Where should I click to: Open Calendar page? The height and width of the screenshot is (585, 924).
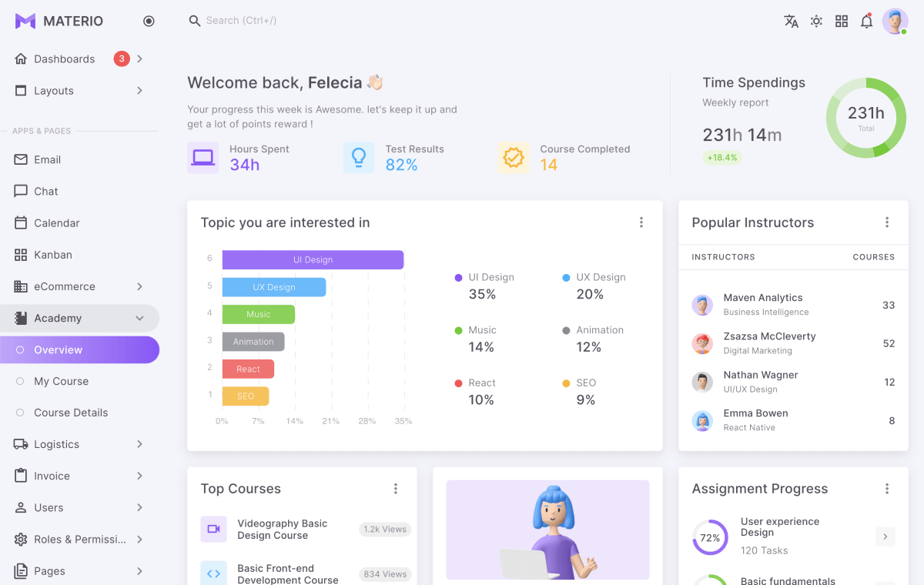click(79, 223)
